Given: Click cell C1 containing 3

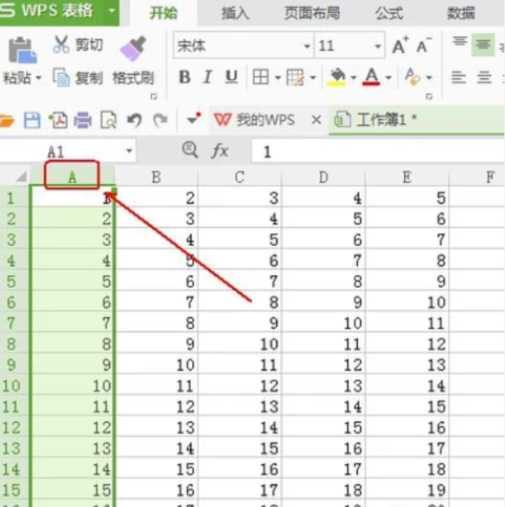Looking at the screenshot, I should point(240,198).
